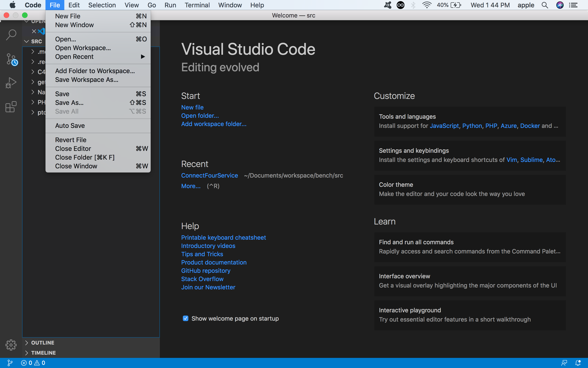Image resolution: width=588 pixels, height=368 pixels.
Task: Open Siri from the menu bar
Action: pos(560,5)
